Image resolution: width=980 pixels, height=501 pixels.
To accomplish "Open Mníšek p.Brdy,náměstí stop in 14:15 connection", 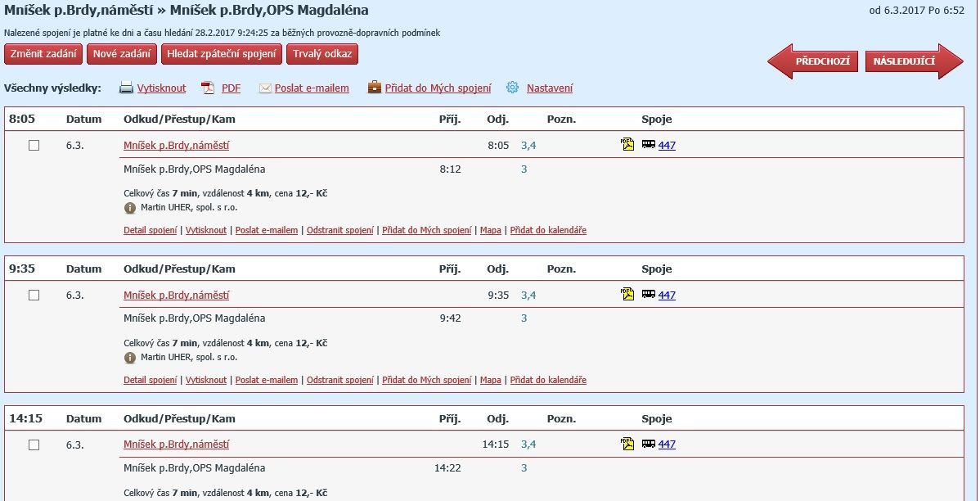I will click(x=176, y=444).
